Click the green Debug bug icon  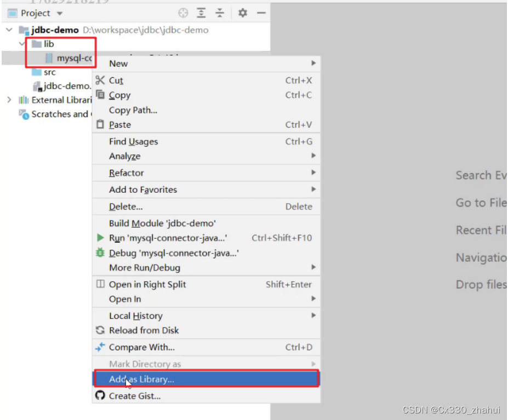pos(100,252)
